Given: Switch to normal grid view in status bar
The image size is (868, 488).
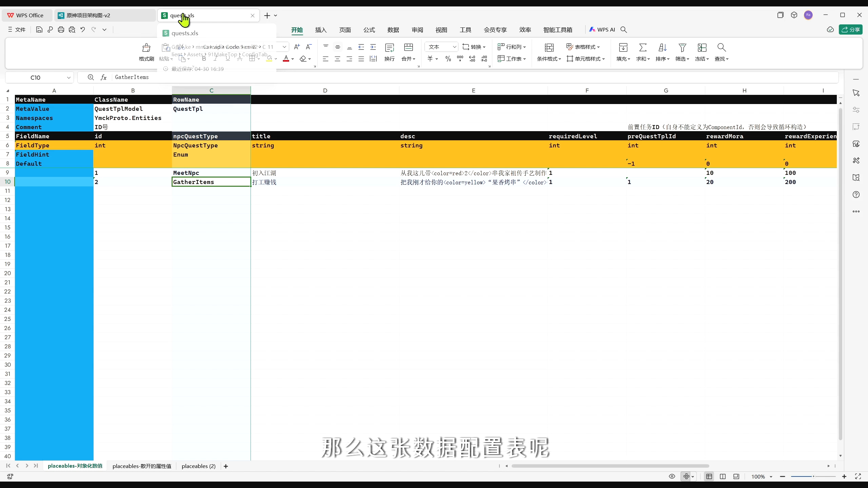Looking at the screenshot, I should coord(709,476).
